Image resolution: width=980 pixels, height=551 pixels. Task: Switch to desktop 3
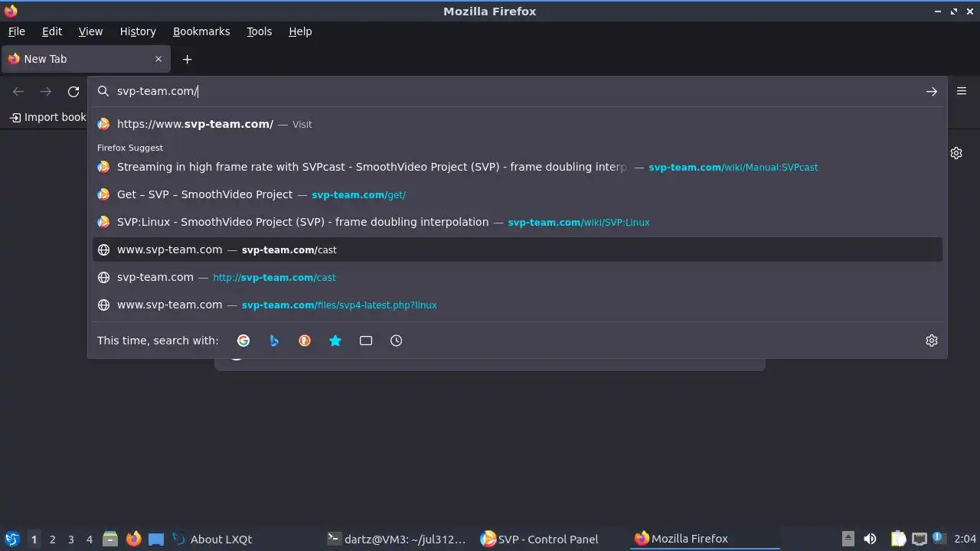click(70, 539)
